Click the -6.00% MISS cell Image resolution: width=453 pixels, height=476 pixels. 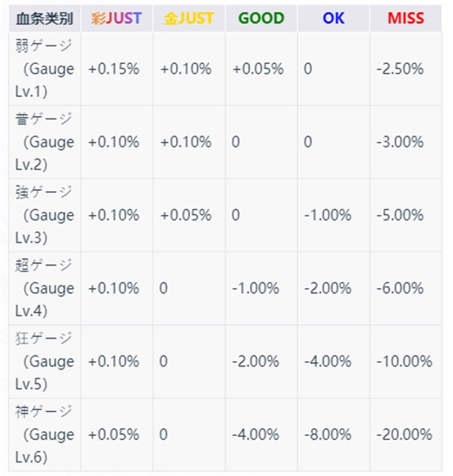click(x=400, y=288)
